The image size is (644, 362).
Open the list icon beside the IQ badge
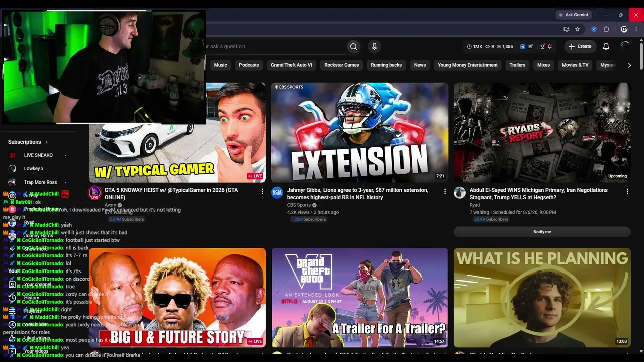531,47
